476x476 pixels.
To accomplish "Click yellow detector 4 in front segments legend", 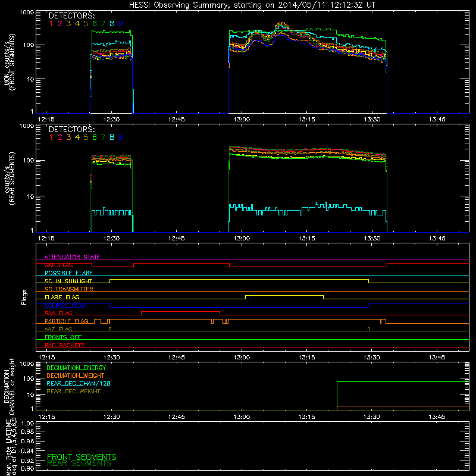I will 77,24.
